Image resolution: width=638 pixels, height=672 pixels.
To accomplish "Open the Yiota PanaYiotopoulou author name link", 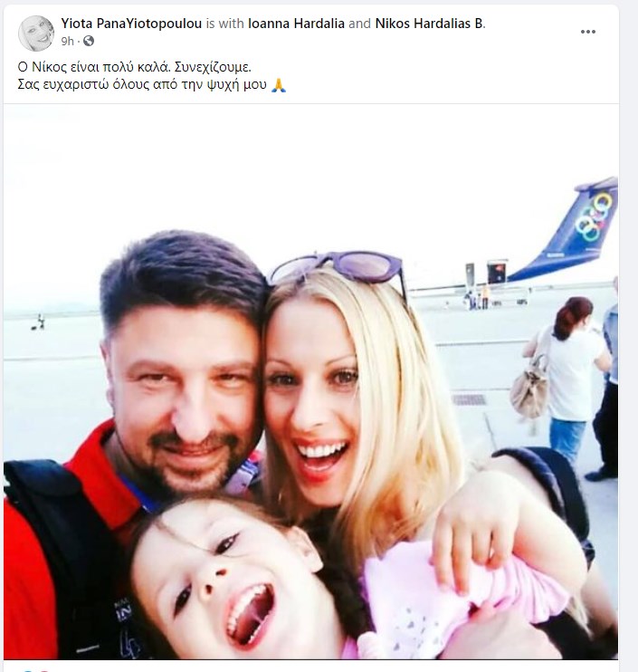I will [131, 24].
